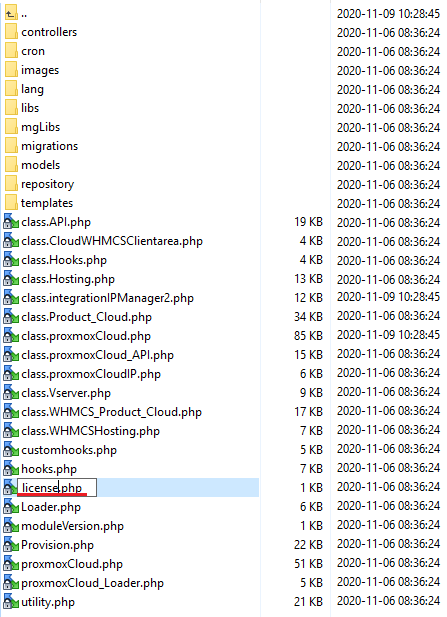Click the lang folder icon

(11, 89)
